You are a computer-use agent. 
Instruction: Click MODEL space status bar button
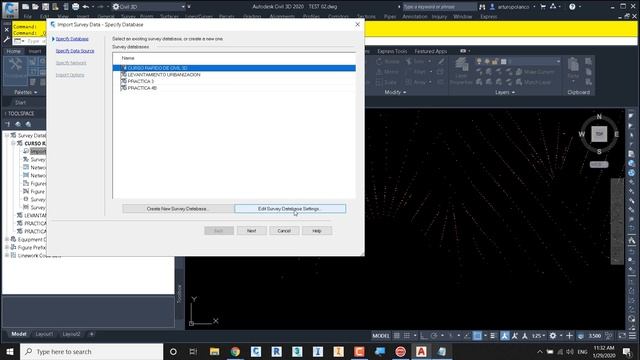380,336
